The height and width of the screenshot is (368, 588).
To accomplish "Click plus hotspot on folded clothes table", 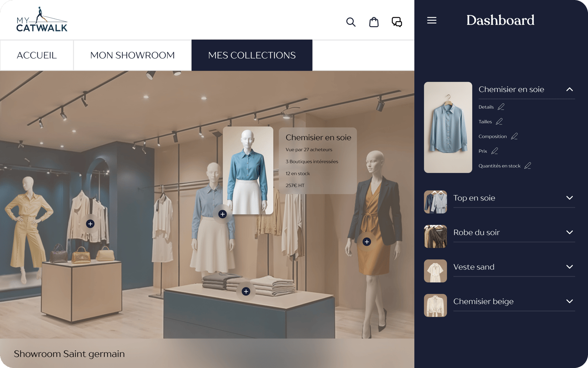I will (x=246, y=291).
